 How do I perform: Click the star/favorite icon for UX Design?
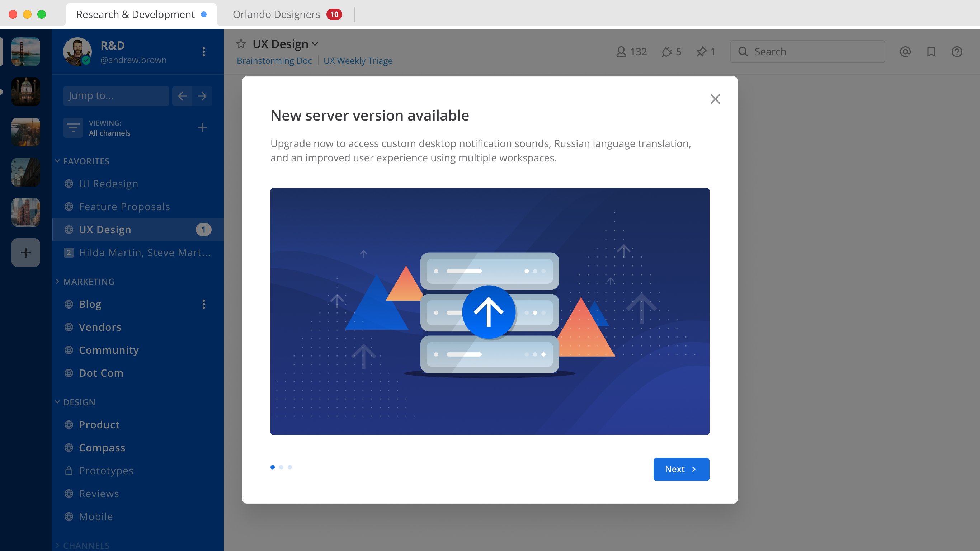tap(241, 43)
